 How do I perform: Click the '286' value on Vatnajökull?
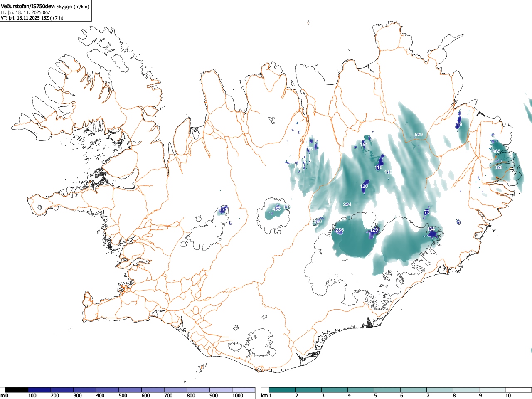pyautogui.click(x=340, y=230)
